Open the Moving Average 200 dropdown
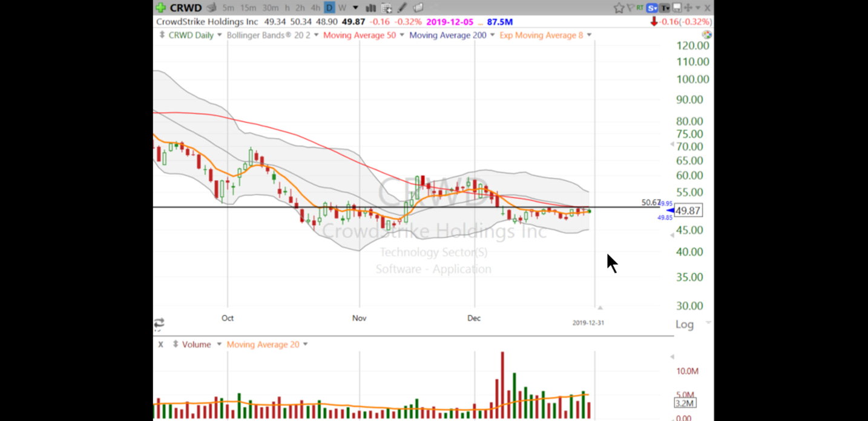 (x=492, y=35)
